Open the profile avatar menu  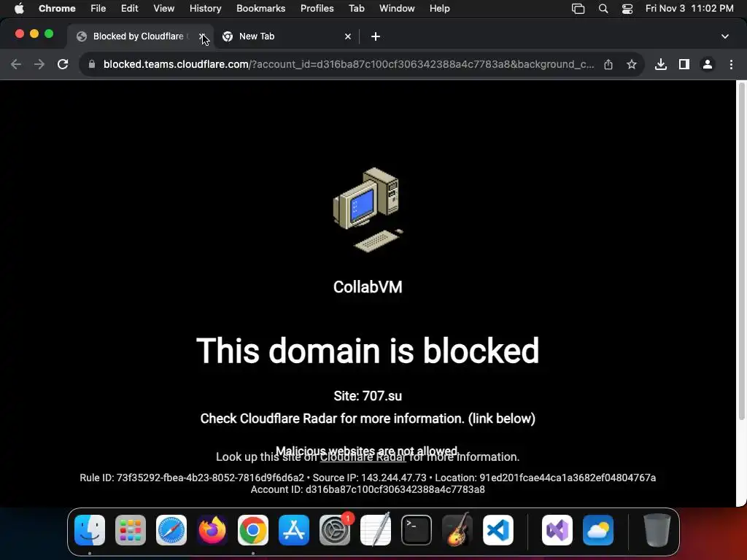(x=708, y=64)
